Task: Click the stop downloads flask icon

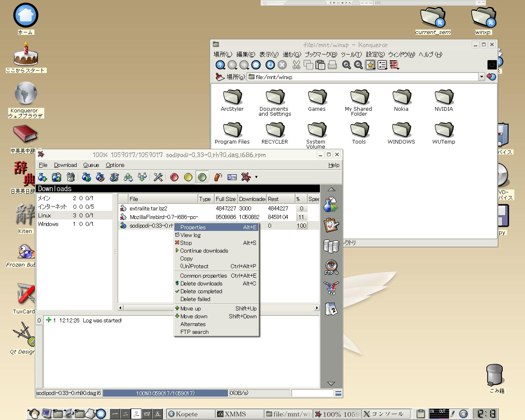Action: click(x=100, y=177)
